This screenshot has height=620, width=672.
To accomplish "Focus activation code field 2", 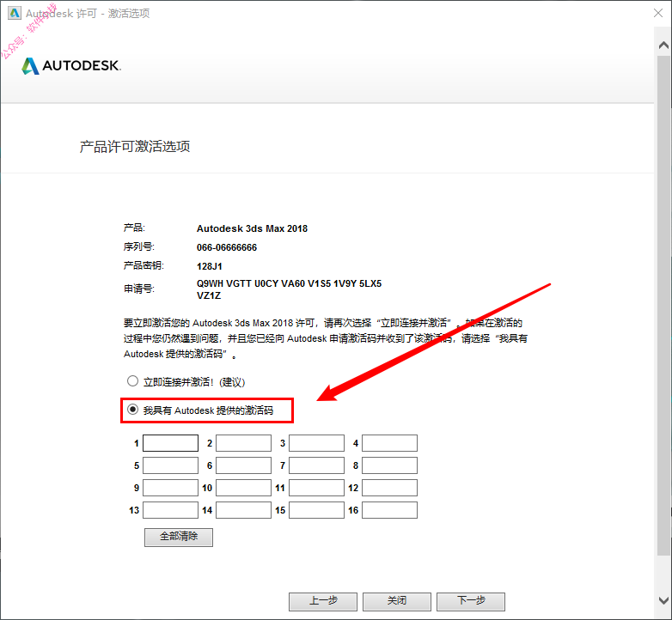I will (x=243, y=443).
